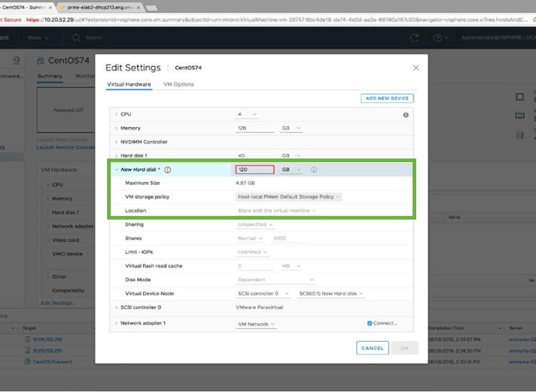Open the SCSI controller 0 node dropdown
Image resolution: width=536 pixels, height=392 pixels.
[x=263, y=293]
